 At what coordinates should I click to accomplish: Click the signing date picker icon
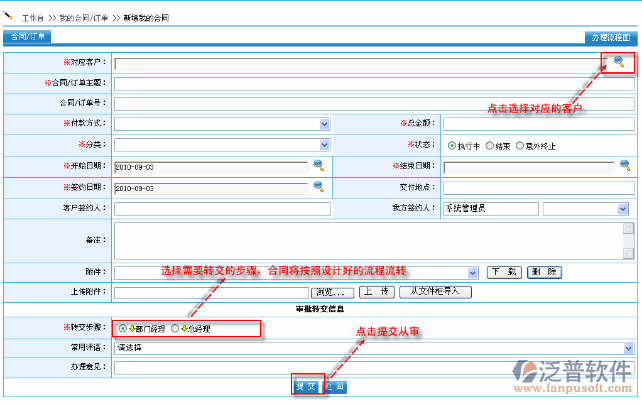319,186
